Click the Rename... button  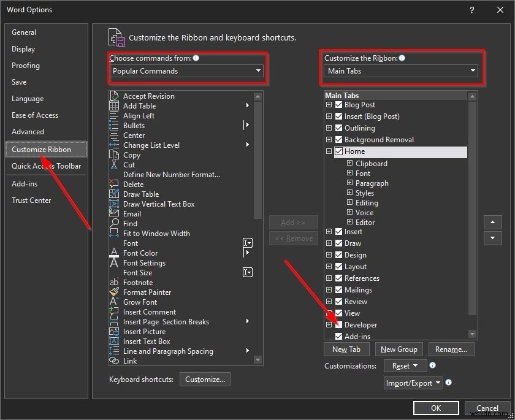point(451,349)
